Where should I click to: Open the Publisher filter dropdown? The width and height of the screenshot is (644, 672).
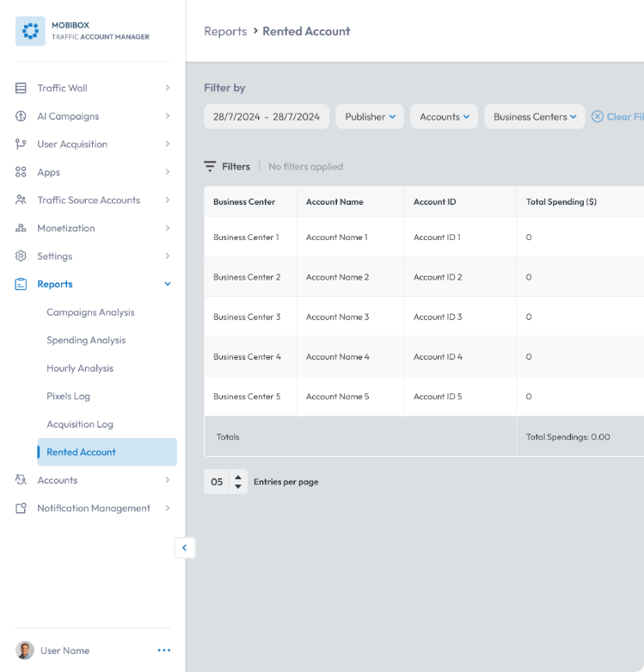pos(370,116)
